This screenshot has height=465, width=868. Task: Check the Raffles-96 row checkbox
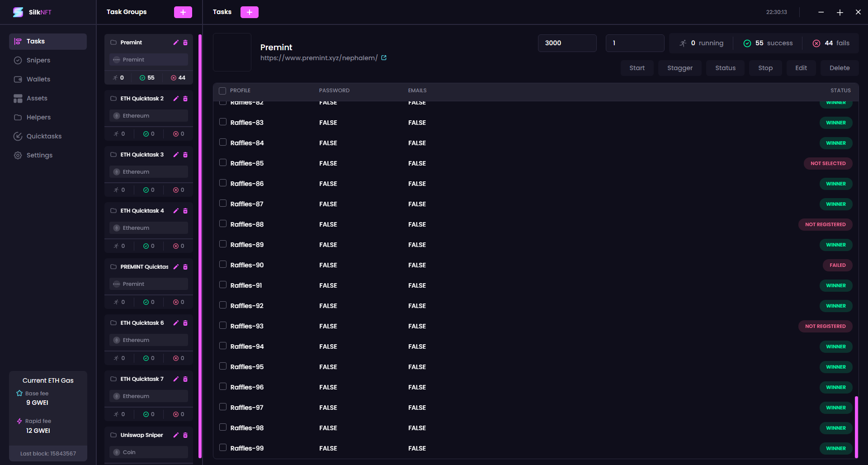pyautogui.click(x=223, y=387)
